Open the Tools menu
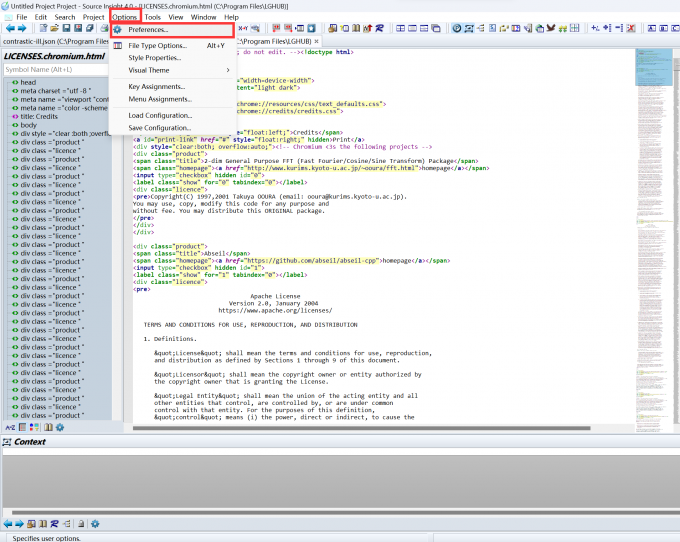This screenshot has height=542, width=680. (152, 17)
